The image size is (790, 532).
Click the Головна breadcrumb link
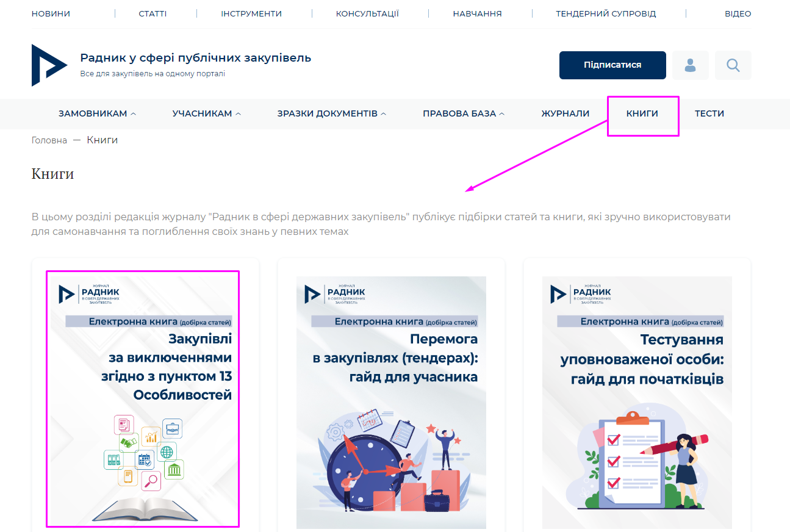pyautogui.click(x=49, y=140)
